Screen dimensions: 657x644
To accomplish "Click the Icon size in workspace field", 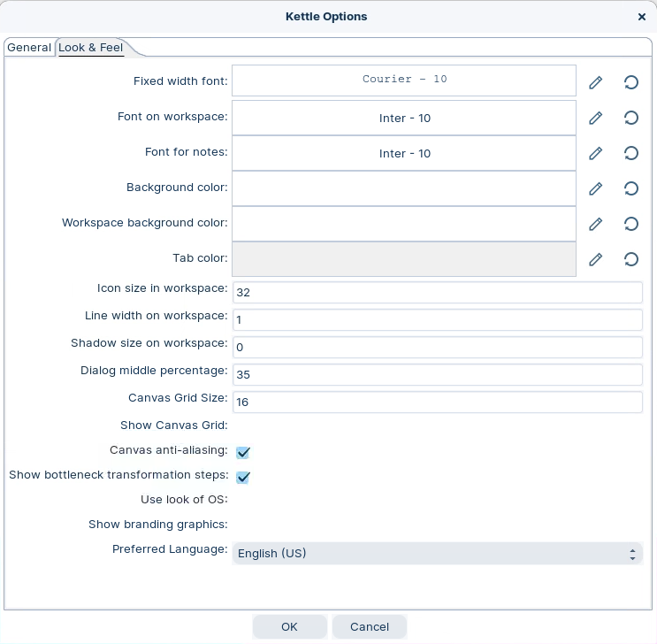I will point(437,292).
